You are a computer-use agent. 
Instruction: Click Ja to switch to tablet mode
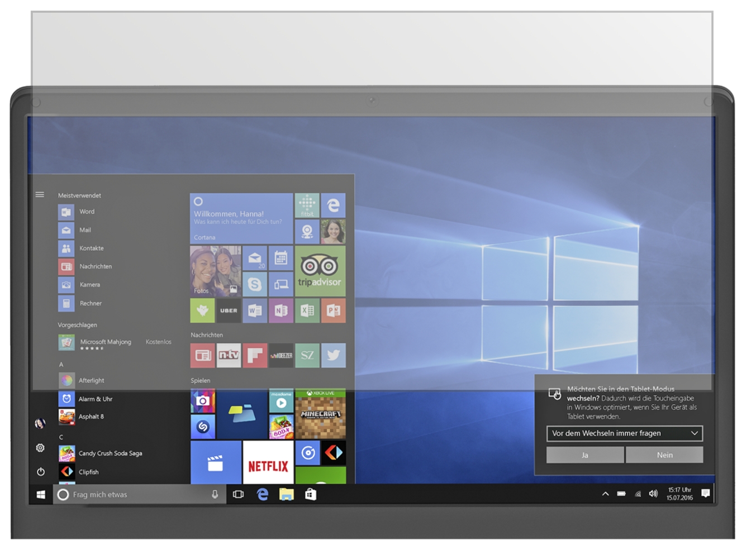(585, 455)
